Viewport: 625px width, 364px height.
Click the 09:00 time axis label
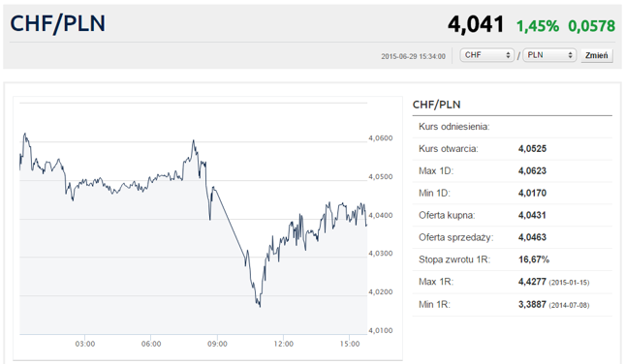point(217,344)
